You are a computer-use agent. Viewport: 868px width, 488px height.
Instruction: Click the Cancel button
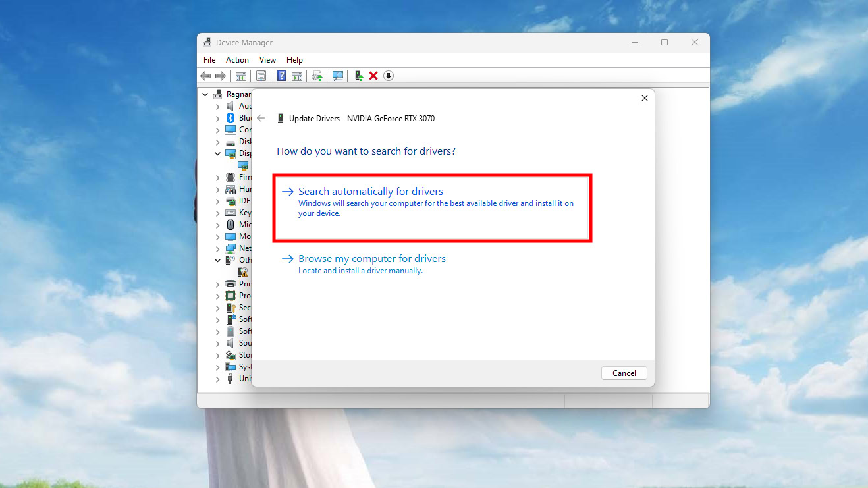pyautogui.click(x=624, y=373)
